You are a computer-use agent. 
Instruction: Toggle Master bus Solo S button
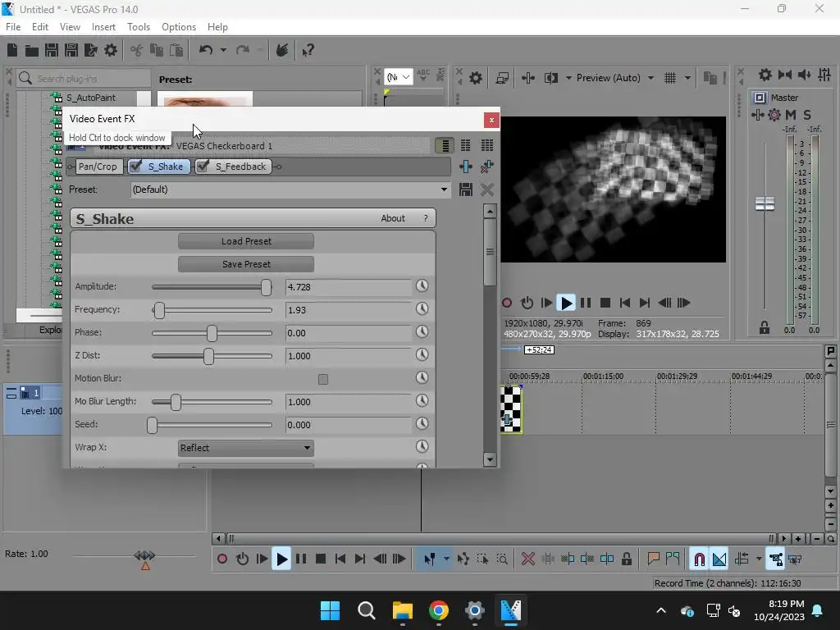[807, 115]
